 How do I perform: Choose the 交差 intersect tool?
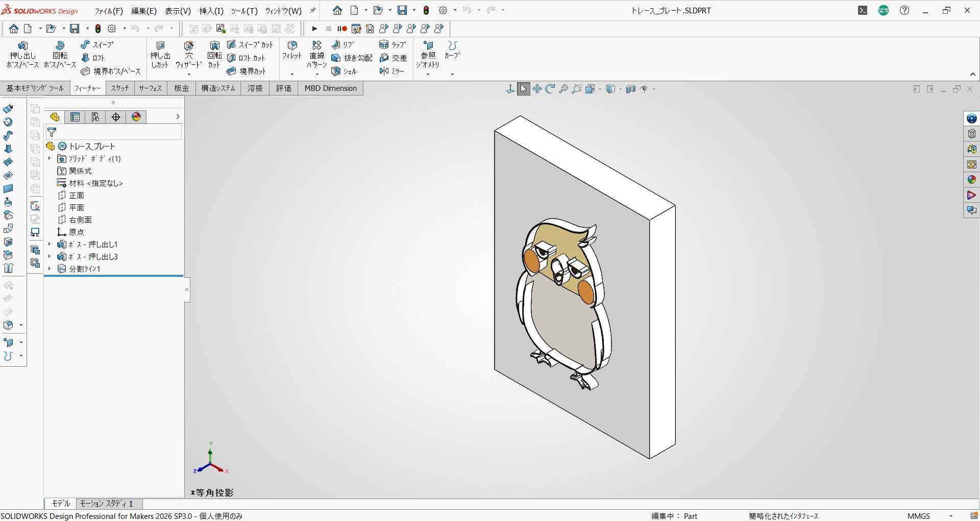point(393,58)
